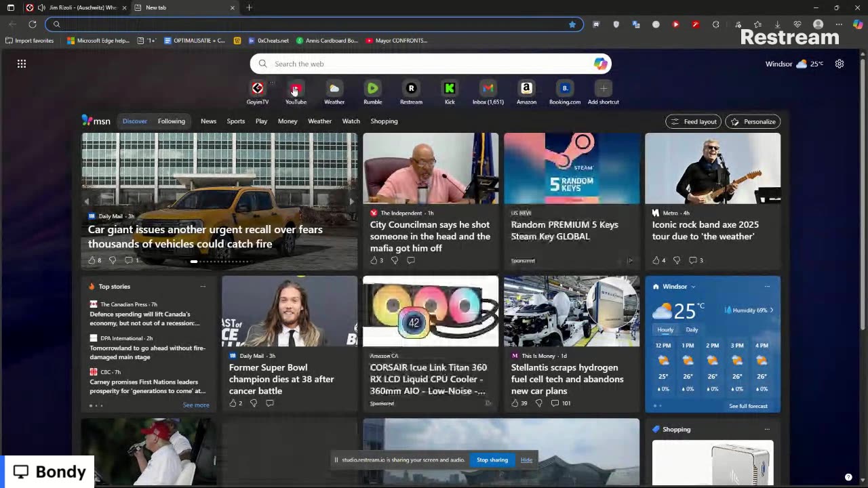Like the Iconic rock band story
Screen dimensions: 868x488
pos(656,260)
